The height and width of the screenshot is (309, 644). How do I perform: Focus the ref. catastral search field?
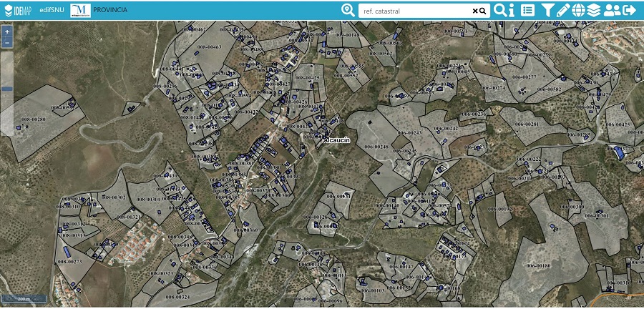415,11
